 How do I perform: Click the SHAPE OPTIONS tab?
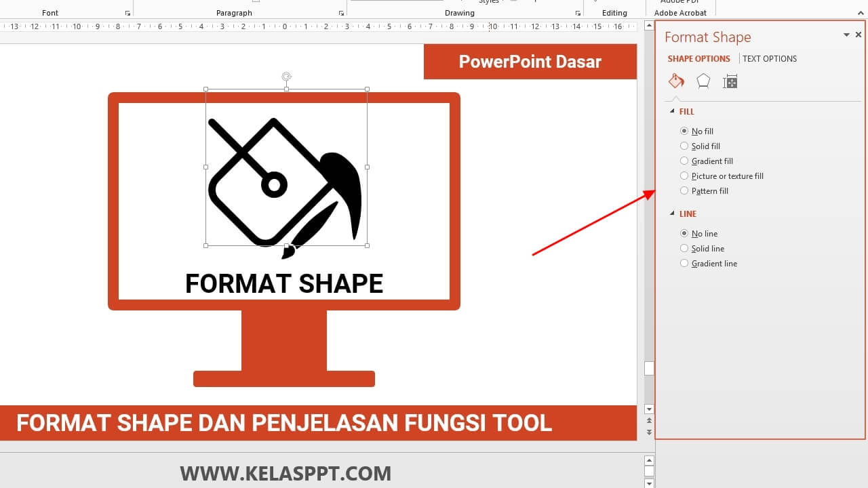tap(698, 58)
